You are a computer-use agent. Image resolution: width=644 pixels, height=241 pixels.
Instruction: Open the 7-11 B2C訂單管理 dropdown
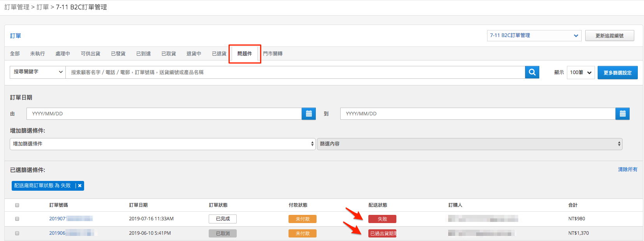point(534,35)
